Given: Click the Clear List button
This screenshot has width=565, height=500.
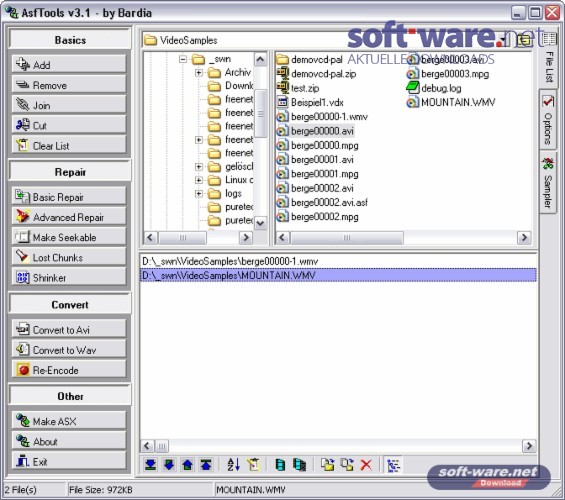Looking at the screenshot, I should (69, 146).
